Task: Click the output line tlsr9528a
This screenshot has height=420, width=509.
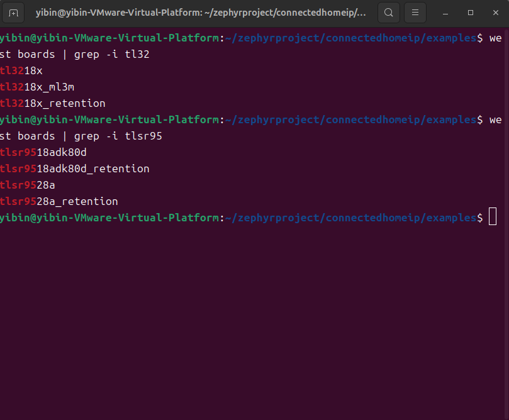Action: (x=28, y=185)
